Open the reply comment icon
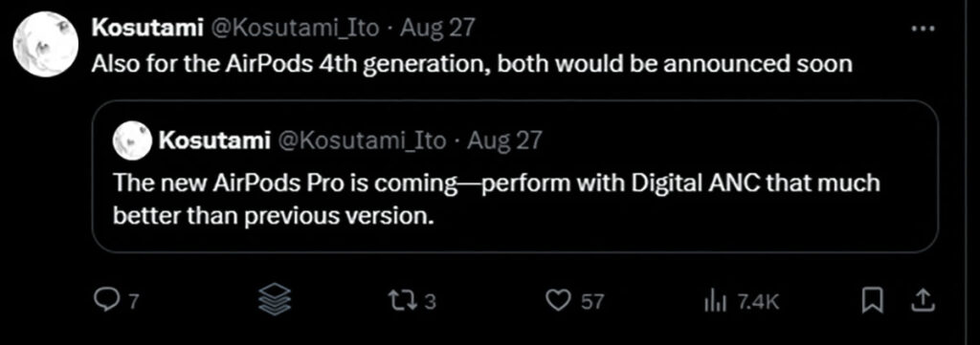Screen dimensions: 980x345 point(103,302)
